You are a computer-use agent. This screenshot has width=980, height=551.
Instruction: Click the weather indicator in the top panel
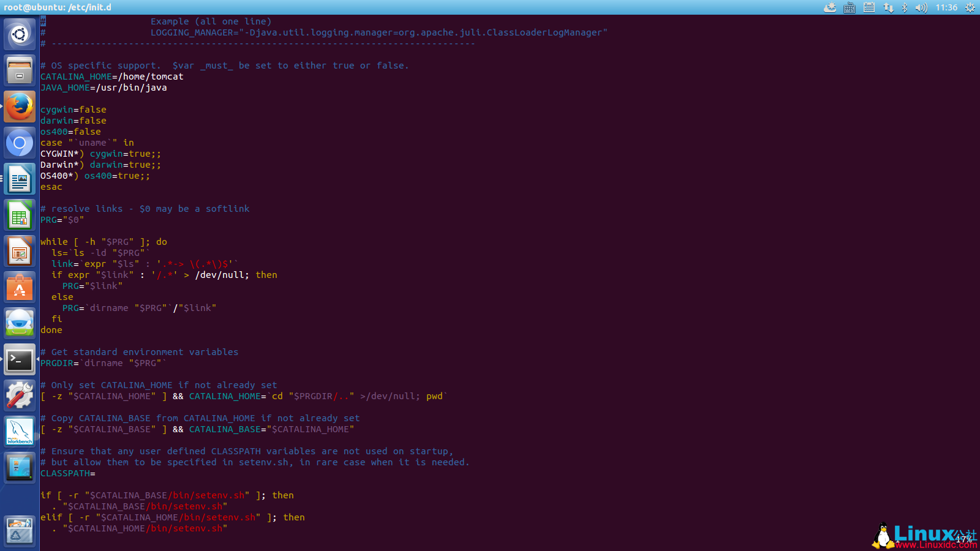[830, 8]
